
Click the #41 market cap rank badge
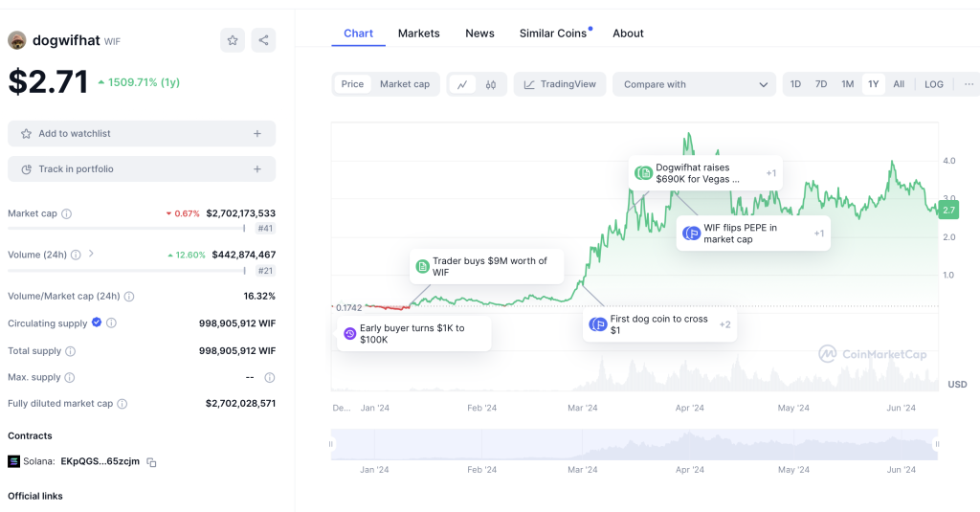266,229
